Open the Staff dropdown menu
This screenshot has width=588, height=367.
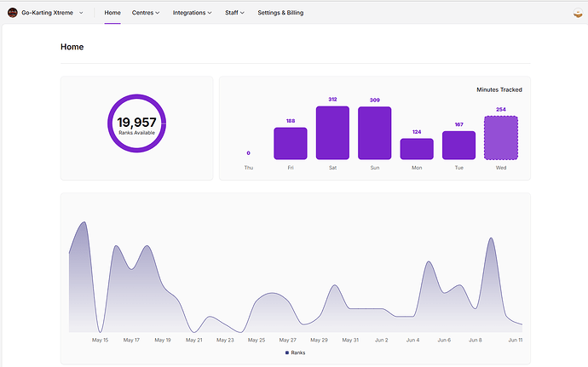click(234, 13)
